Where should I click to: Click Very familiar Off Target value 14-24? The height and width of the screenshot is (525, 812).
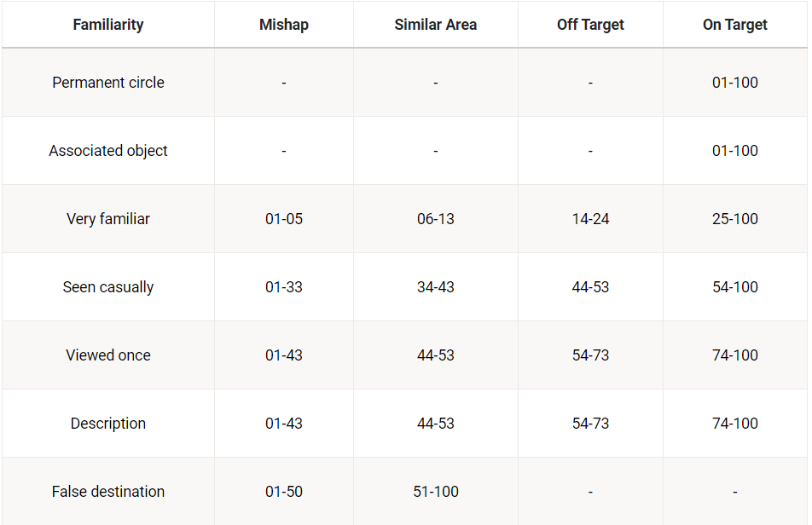point(590,219)
